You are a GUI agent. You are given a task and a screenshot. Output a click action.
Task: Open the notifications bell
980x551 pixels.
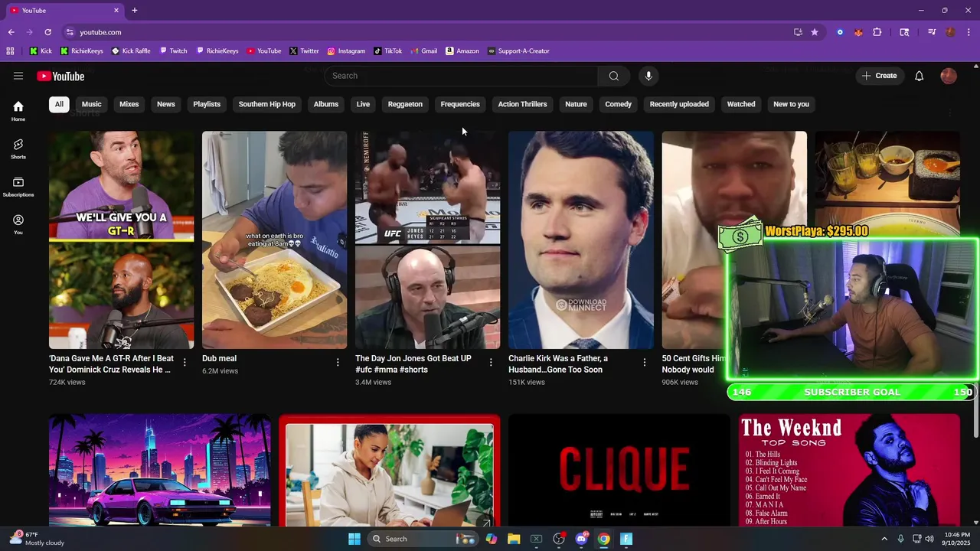pos(919,76)
